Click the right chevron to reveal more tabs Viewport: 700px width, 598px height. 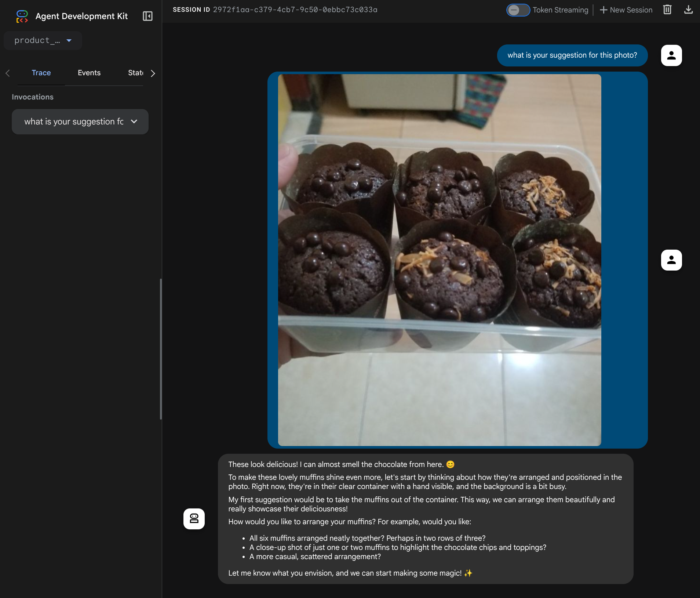(153, 73)
